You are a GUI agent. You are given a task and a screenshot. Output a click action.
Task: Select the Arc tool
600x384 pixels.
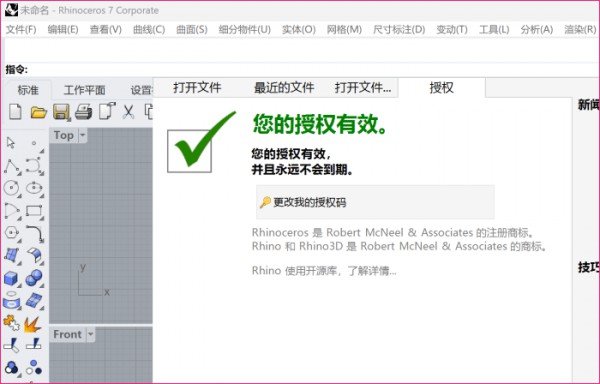[x=11, y=211]
